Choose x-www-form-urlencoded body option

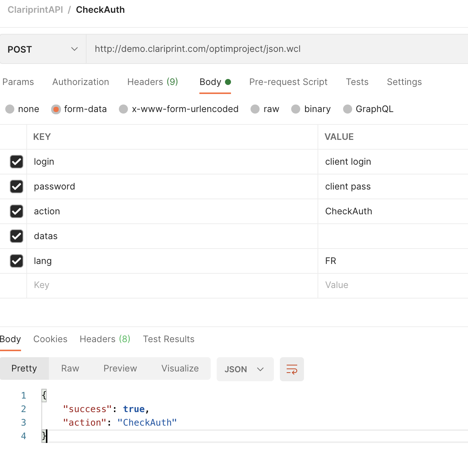tap(123, 109)
